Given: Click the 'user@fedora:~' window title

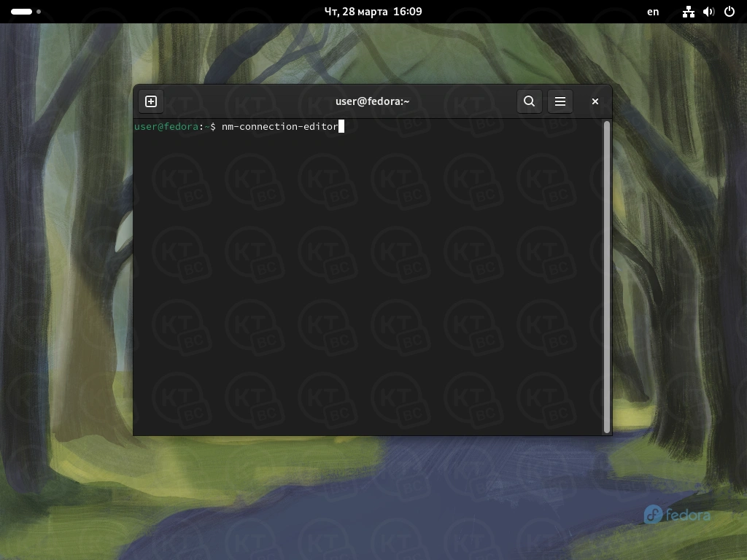Looking at the screenshot, I should point(373,101).
